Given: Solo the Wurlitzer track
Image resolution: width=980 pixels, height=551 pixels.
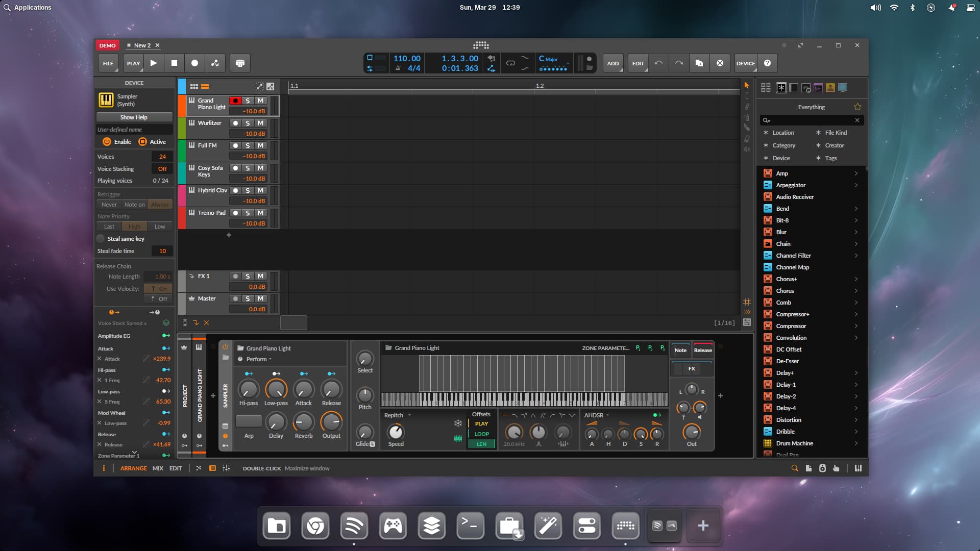Looking at the screenshot, I should (248, 123).
